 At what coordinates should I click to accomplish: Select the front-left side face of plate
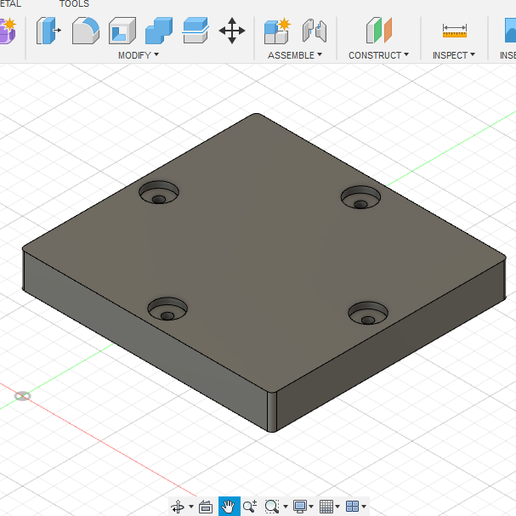[x=145, y=340]
